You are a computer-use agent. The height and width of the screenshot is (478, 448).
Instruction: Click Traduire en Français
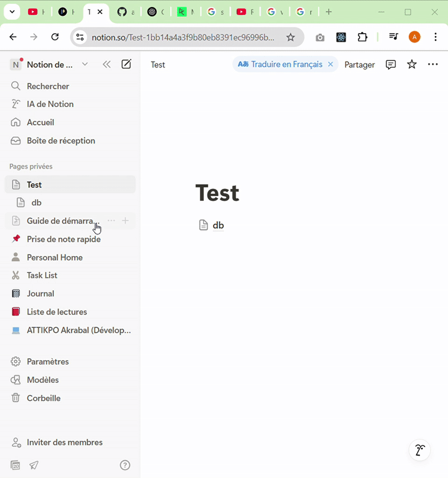tap(280, 64)
